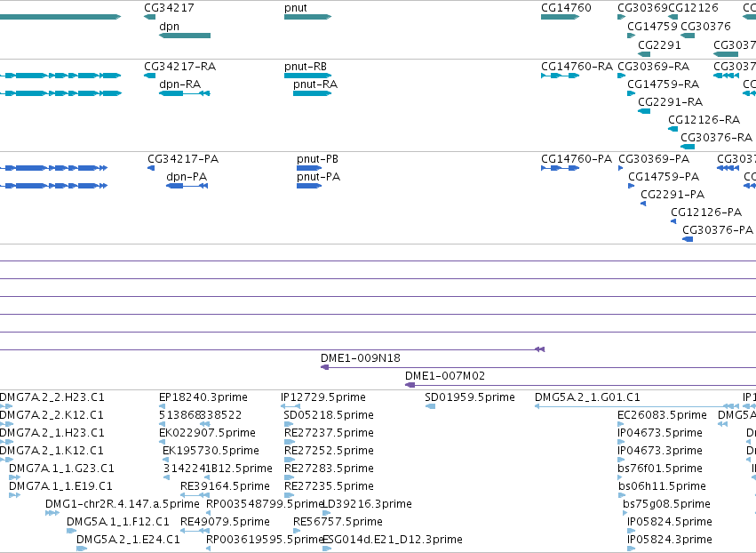Image resolution: width=756 pixels, height=553 pixels.
Task: Open the SD05218.5prime EST label
Action: tap(329, 415)
